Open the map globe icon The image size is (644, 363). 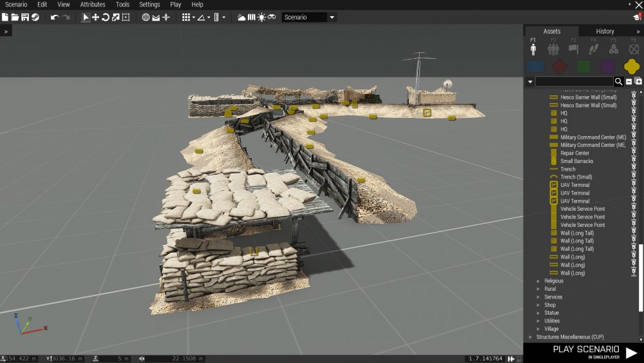pyautogui.click(x=146, y=17)
